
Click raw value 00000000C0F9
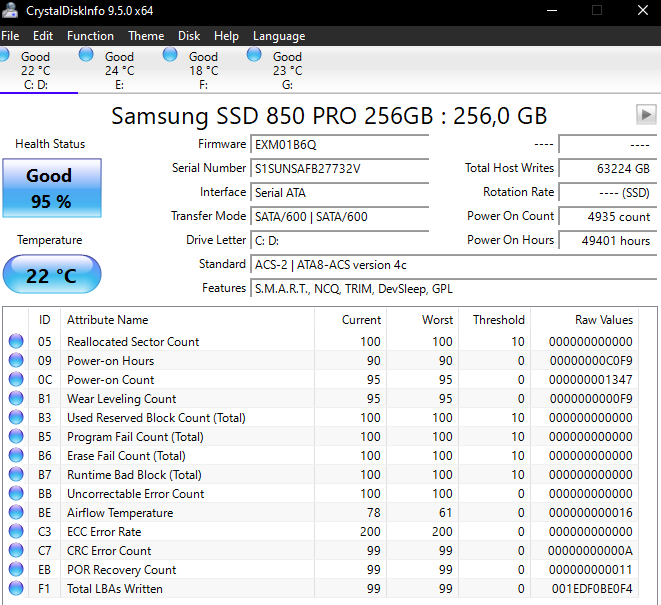[591, 360]
